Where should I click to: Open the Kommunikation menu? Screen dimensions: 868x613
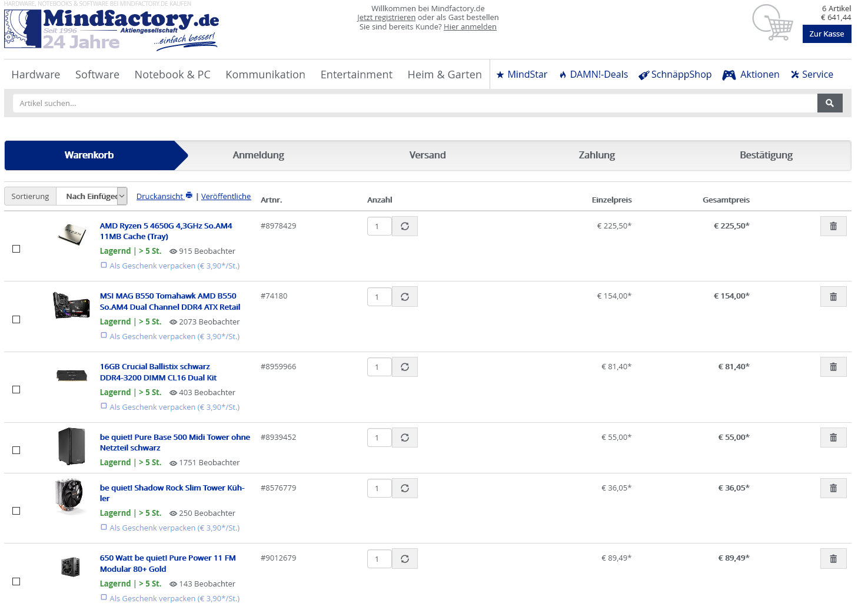click(x=265, y=75)
